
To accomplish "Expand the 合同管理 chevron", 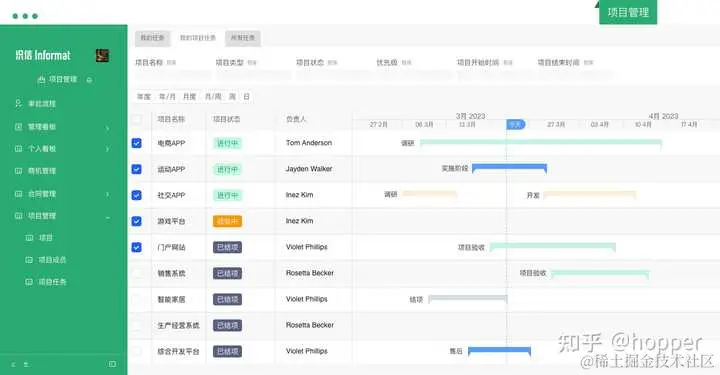I will tap(108, 194).
